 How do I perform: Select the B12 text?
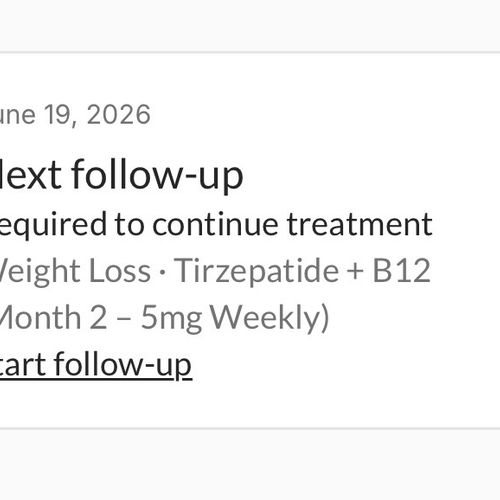point(401,271)
